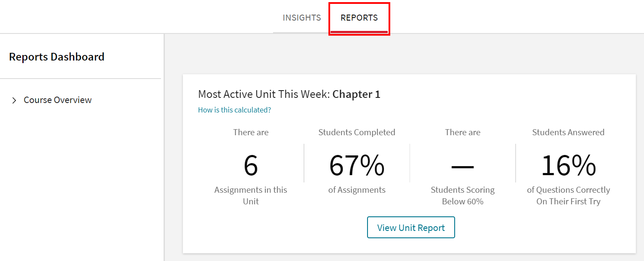Expand the Course Overview section
644x261 pixels.
point(58,100)
